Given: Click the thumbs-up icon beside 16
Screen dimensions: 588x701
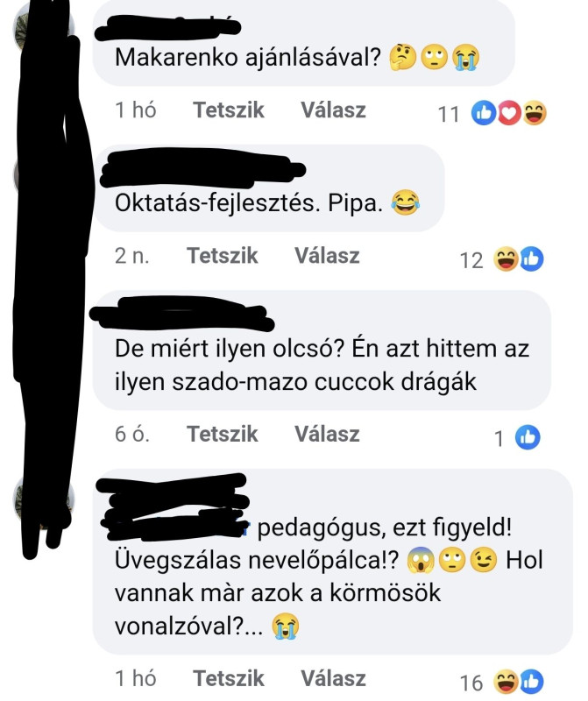Looking at the screenshot, I should [x=532, y=683].
